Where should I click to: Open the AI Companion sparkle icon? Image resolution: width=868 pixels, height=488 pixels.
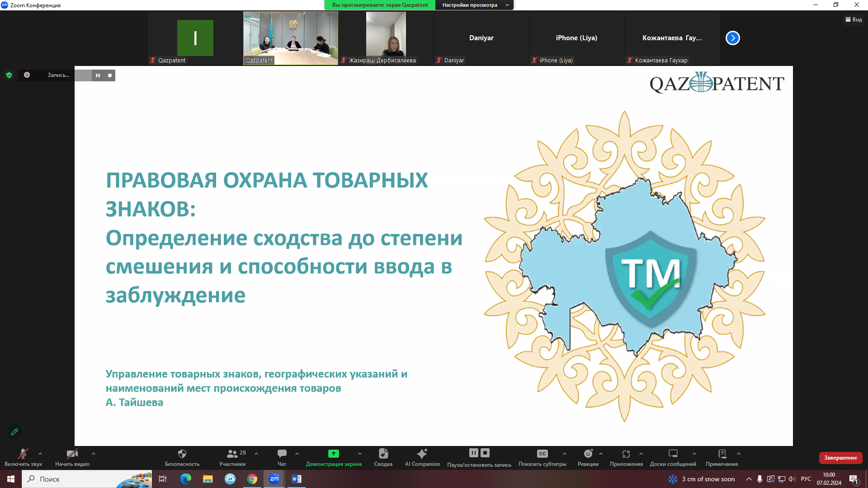tap(422, 454)
